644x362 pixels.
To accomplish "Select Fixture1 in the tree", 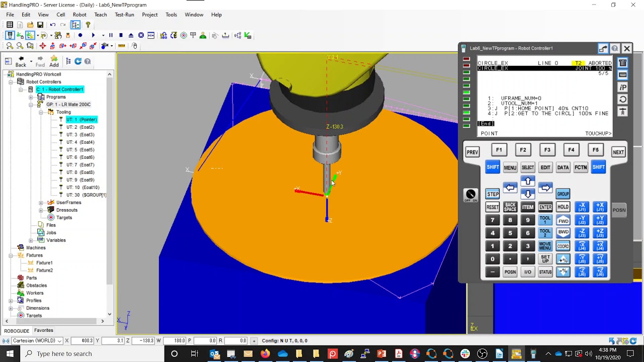I will (x=44, y=263).
